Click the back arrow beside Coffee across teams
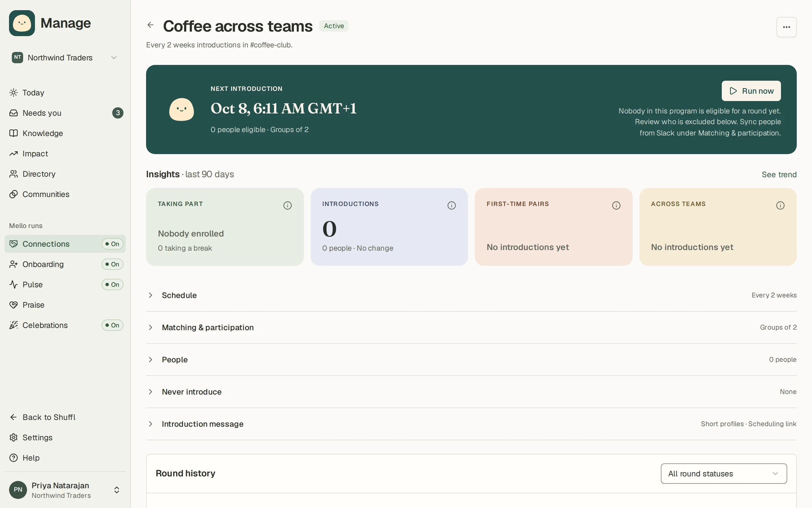 pyautogui.click(x=150, y=25)
